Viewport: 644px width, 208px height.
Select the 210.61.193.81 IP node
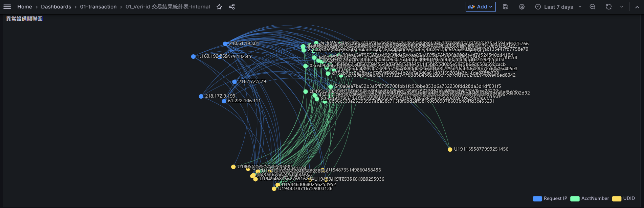coord(225,44)
